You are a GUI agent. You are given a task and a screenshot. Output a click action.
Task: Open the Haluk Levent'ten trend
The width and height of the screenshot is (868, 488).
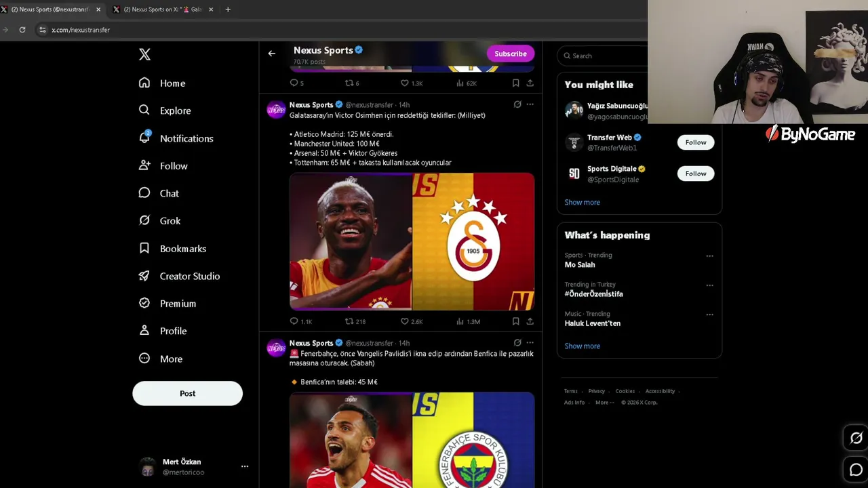(x=593, y=323)
